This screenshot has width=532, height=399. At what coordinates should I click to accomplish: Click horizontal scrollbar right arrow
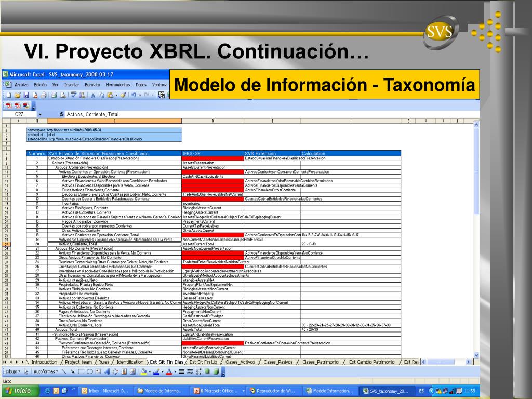pos(468,362)
